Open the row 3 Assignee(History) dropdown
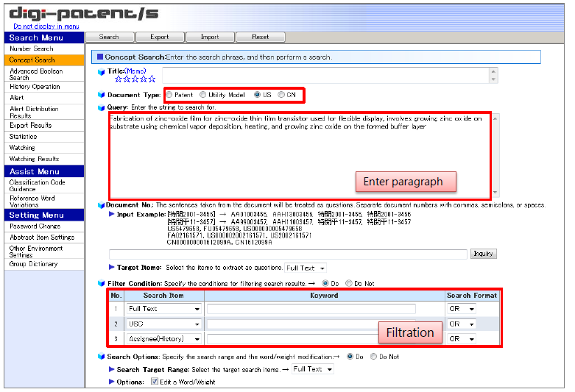This screenshot has width=575, height=392. (x=164, y=339)
